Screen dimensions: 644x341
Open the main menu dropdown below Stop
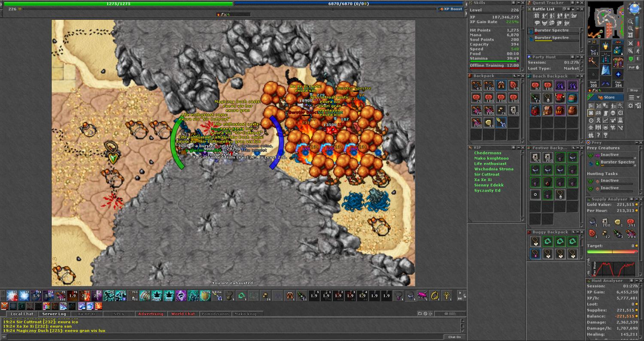[x=634, y=97]
